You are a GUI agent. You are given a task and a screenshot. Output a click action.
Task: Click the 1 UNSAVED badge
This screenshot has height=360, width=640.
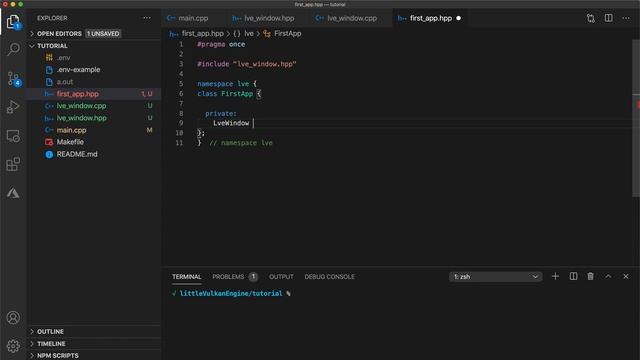tap(103, 33)
